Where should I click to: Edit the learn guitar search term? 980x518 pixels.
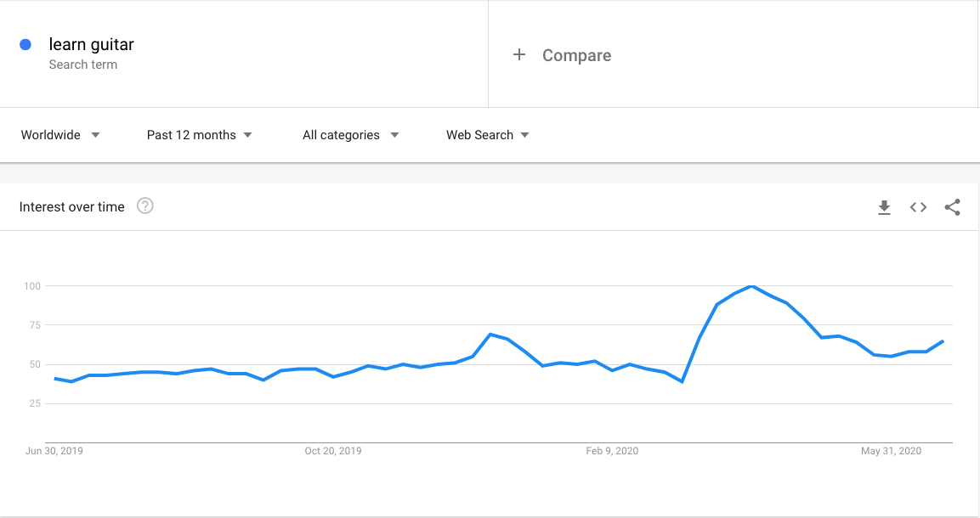91,44
